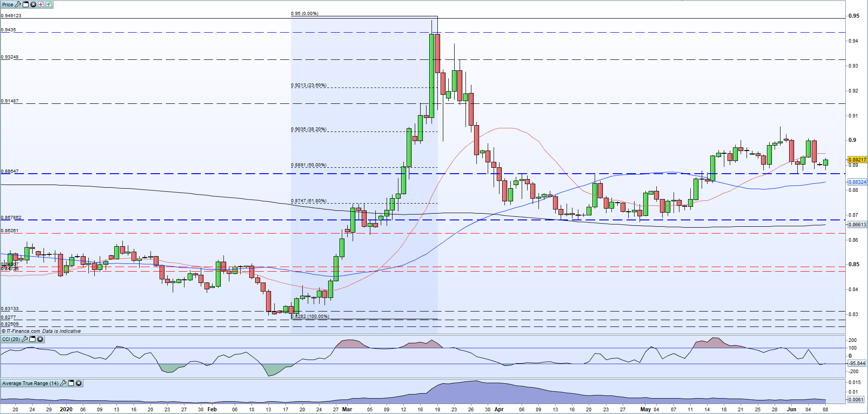This screenshot has width=868, height=414.
Task: Select the CCI (20) label
Action: 11,339
